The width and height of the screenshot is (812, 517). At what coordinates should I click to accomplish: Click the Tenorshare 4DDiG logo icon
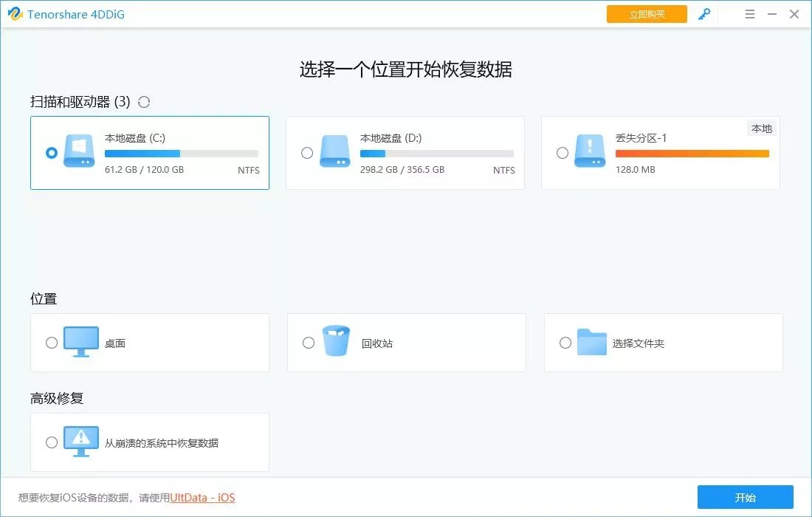coord(15,14)
